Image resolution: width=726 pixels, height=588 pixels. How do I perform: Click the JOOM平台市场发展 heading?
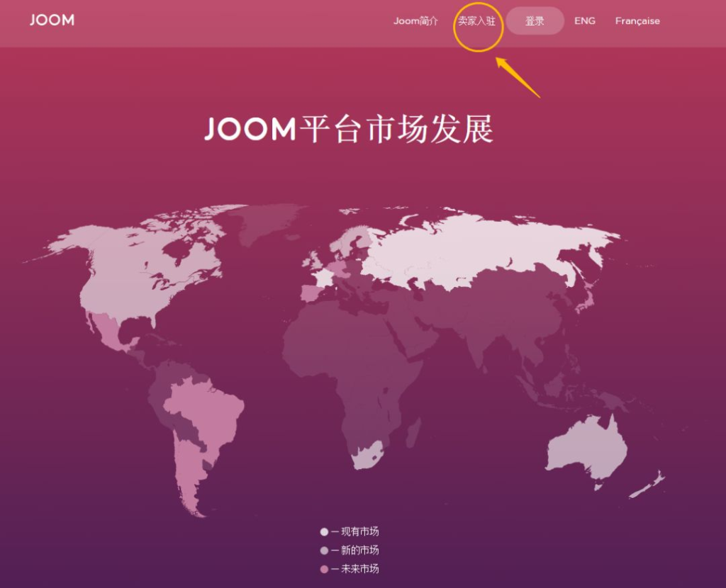[349, 129]
